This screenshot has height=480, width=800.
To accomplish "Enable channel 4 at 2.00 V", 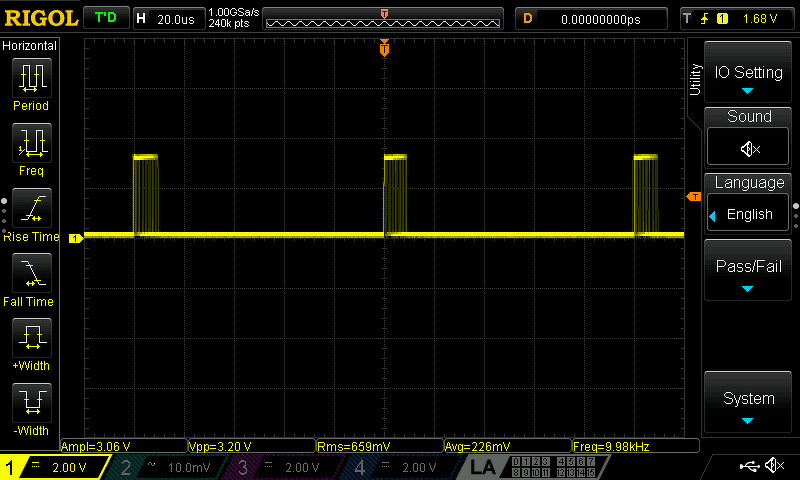I will (401, 467).
